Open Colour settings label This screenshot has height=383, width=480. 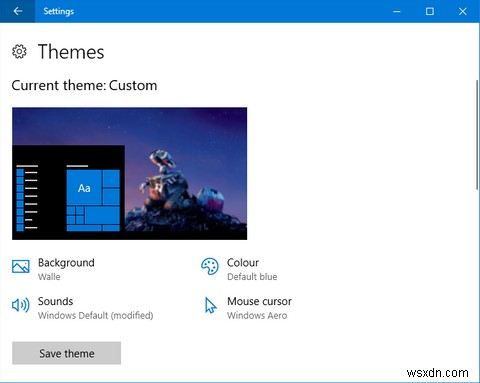pos(243,263)
